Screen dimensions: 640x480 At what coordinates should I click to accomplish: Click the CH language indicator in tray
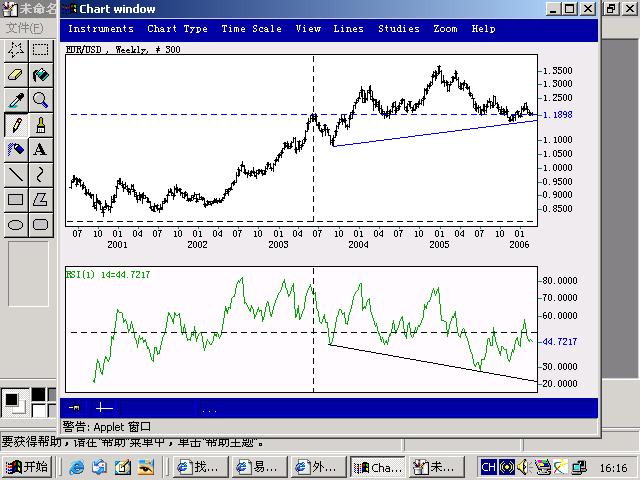[x=489, y=467]
